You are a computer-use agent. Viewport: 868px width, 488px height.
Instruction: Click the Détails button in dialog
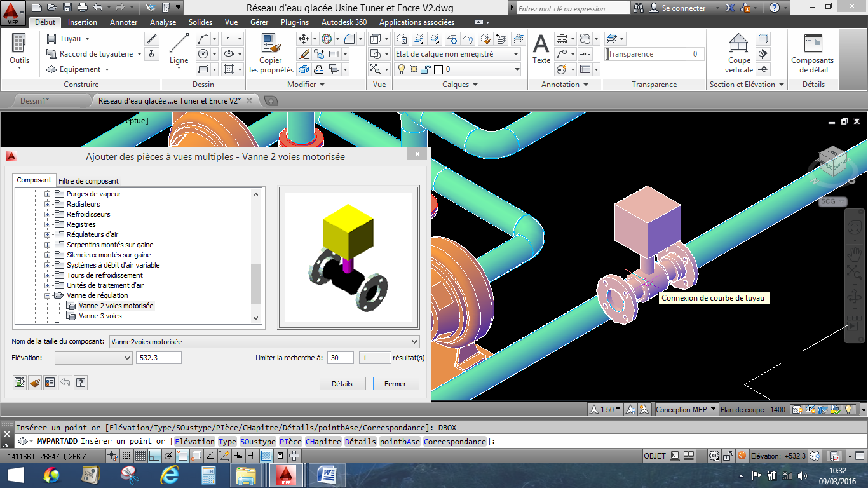click(342, 384)
